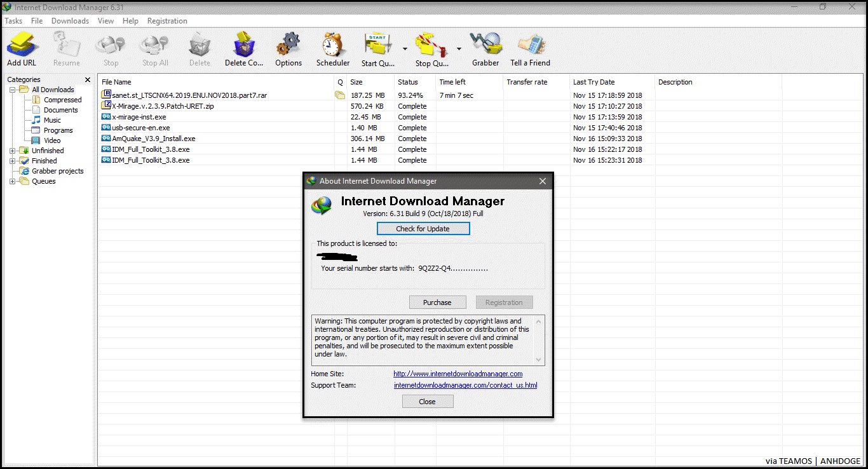Click the Purchase button
This screenshot has width=868, height=469.
pos(437,302)
